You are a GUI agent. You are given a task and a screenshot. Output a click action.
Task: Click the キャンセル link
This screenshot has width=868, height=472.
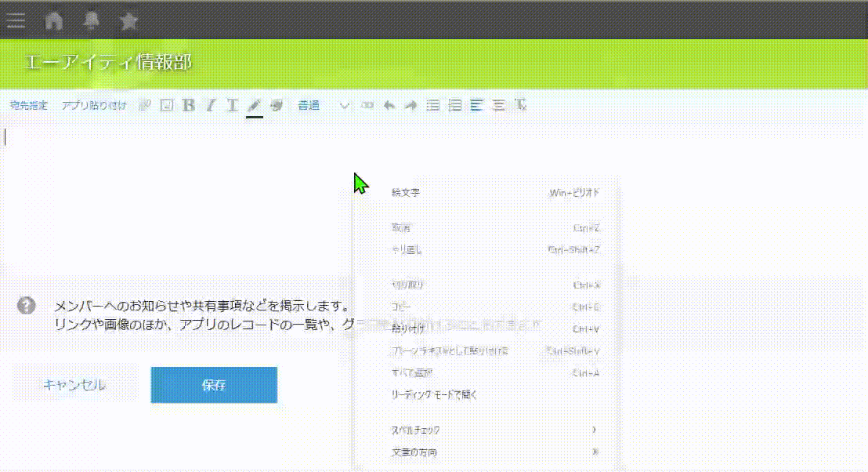[x=74, y=385]
